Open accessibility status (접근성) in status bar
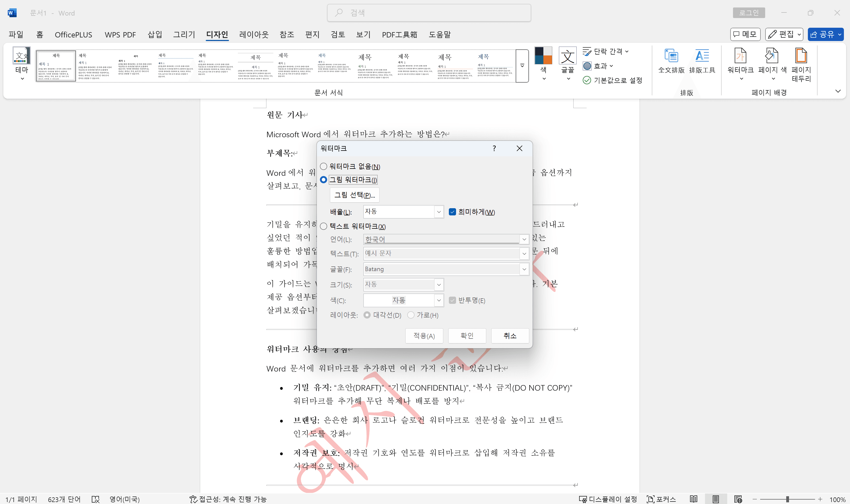The width and height of the screenshot is (850, 504). pyautogui.click(x=228, y=499)
